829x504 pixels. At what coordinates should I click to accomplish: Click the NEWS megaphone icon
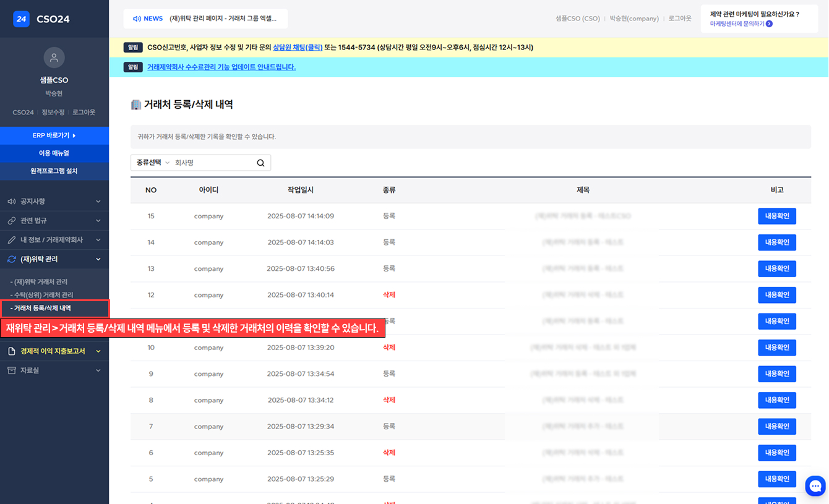click(x=137, y=19)
